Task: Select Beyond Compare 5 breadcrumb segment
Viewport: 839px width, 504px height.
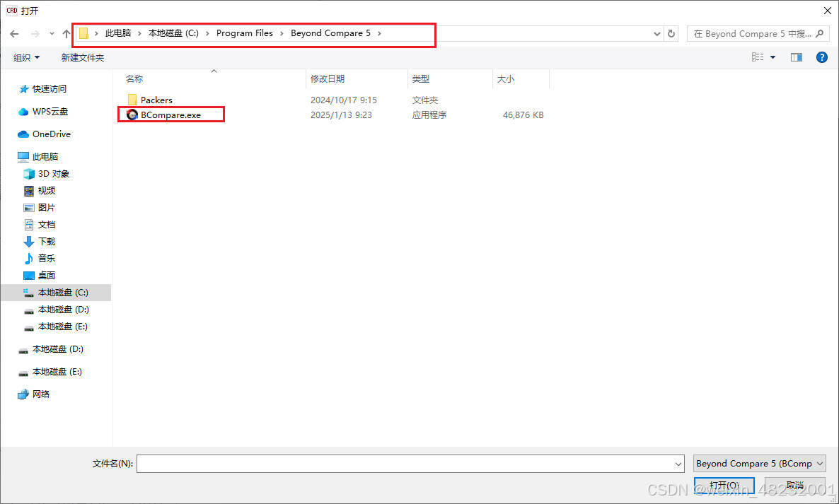Action: pos(330,33)
